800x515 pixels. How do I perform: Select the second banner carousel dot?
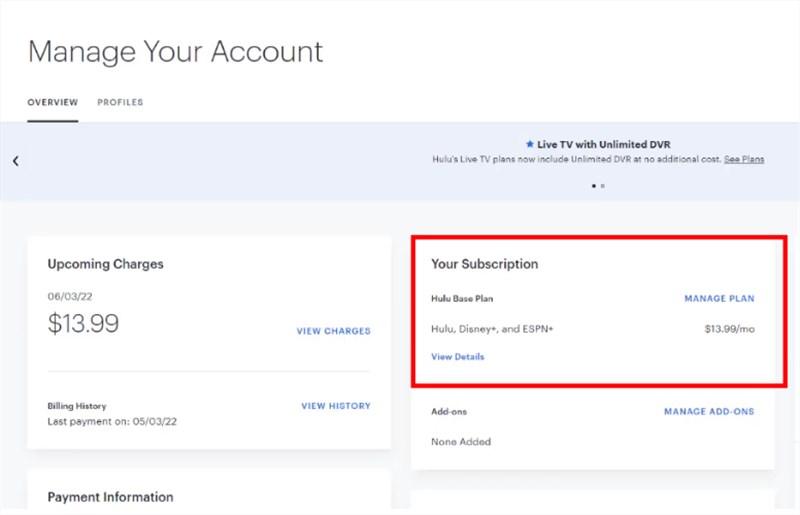tap(603, 186)
